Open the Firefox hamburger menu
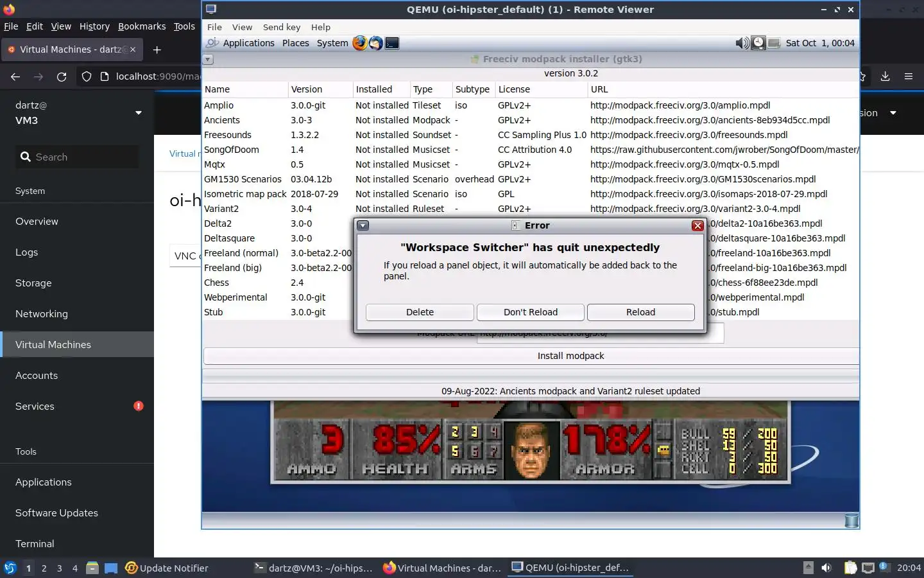Viewport: 924px width, 578px height. pyautogui.click(x=909, y=76)
